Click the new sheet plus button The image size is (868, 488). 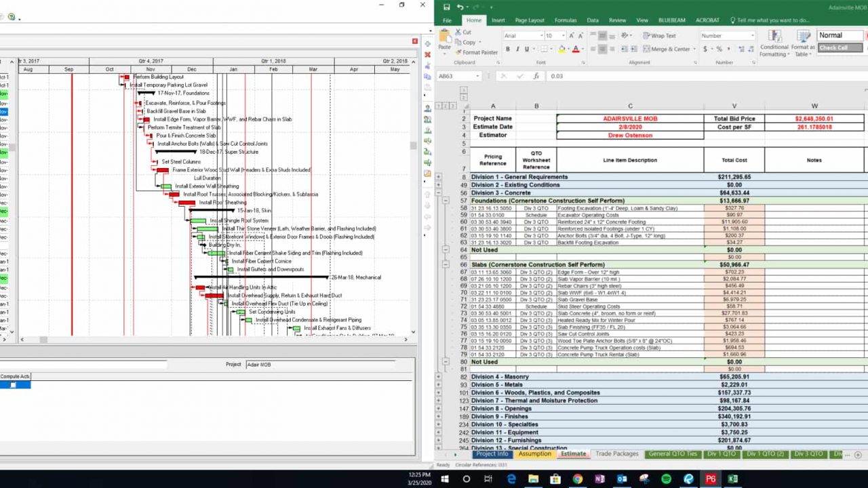(857, 455)
